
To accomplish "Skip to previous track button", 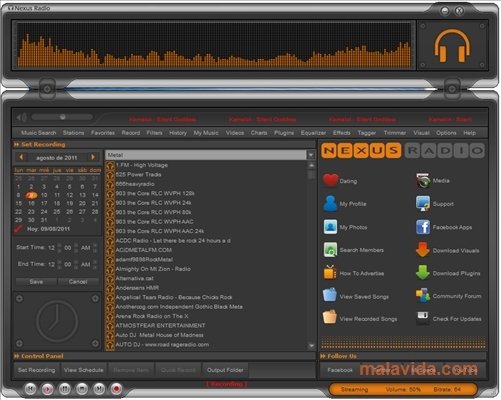I will coord(30,389).
